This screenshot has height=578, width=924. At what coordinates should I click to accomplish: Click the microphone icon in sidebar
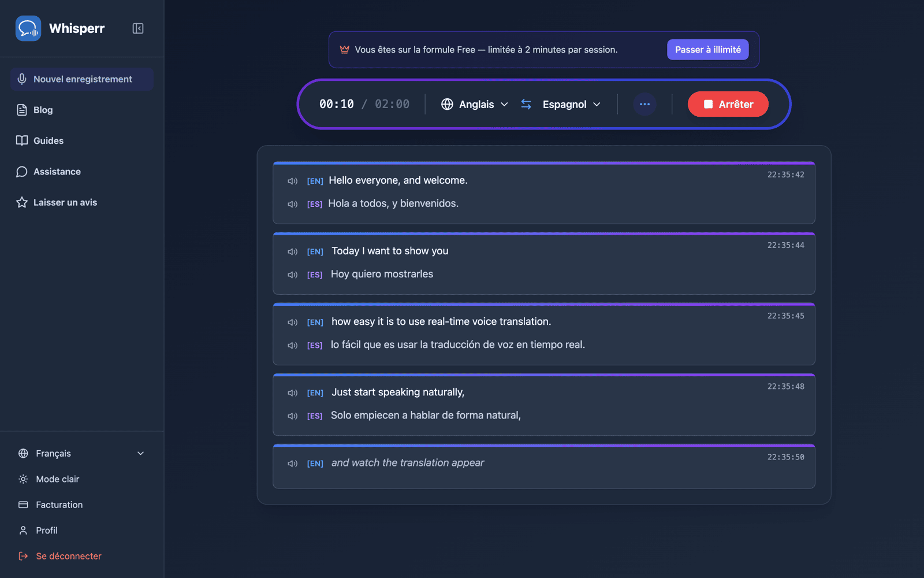tap(22, 79)
